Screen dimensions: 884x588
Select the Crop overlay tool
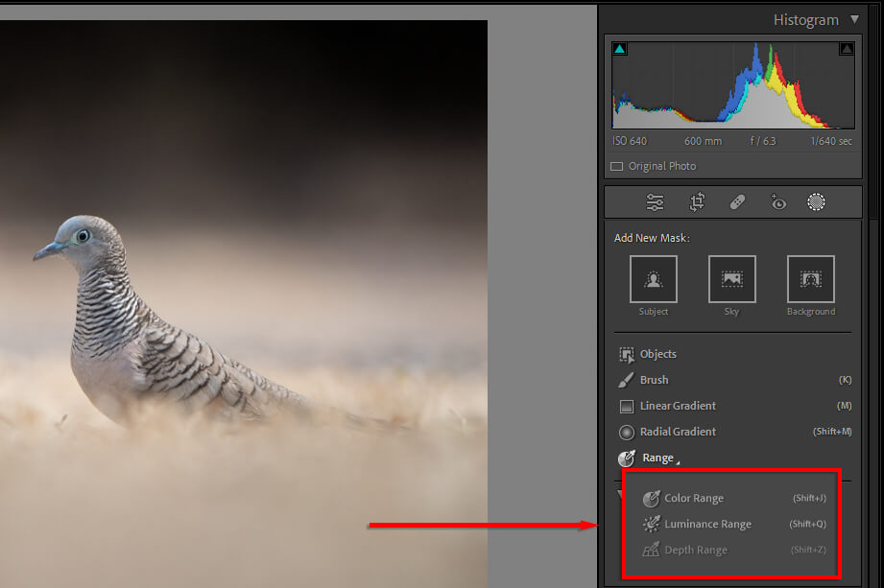point(697,202)
